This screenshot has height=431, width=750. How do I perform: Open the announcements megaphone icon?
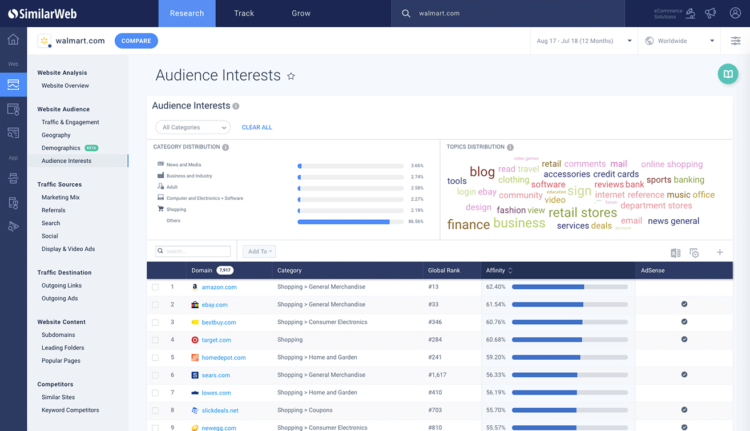click(711, 13)
